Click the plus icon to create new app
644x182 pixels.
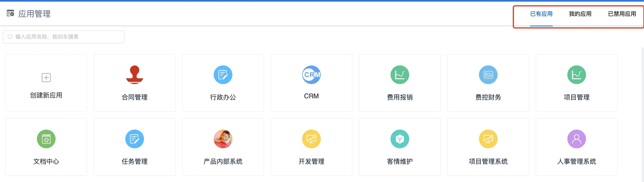[46, 78]
